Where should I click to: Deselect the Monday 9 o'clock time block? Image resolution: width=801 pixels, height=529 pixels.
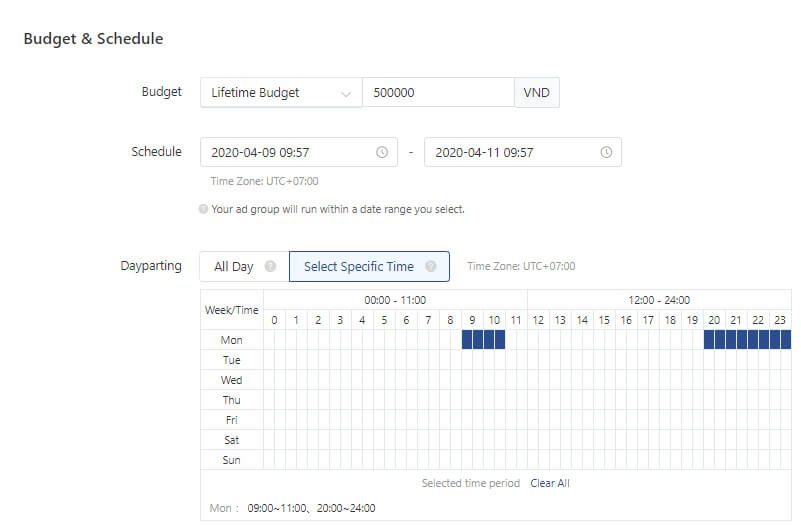pos(473,340)
